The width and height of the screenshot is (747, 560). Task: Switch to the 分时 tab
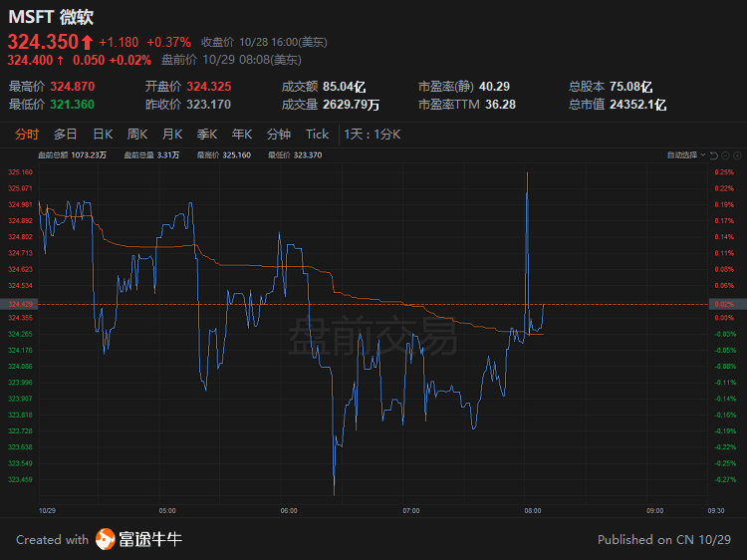(27, 135)
